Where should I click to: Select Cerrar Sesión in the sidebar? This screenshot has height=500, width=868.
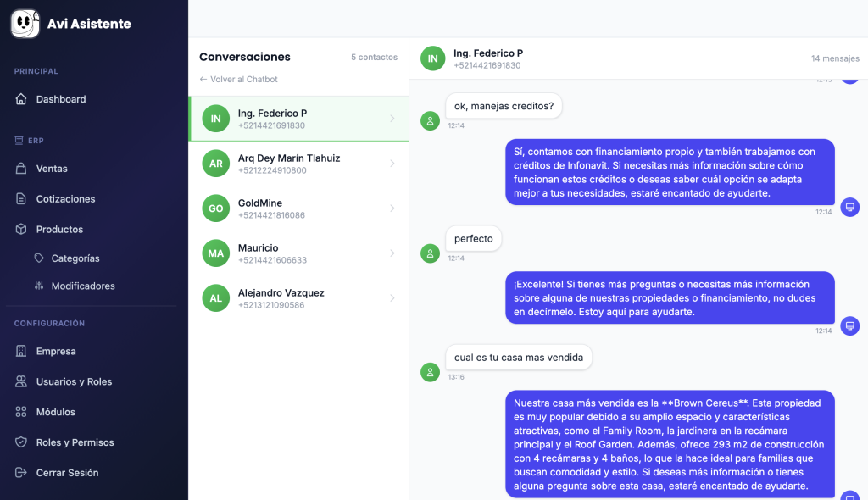click(x=67, y=473)
